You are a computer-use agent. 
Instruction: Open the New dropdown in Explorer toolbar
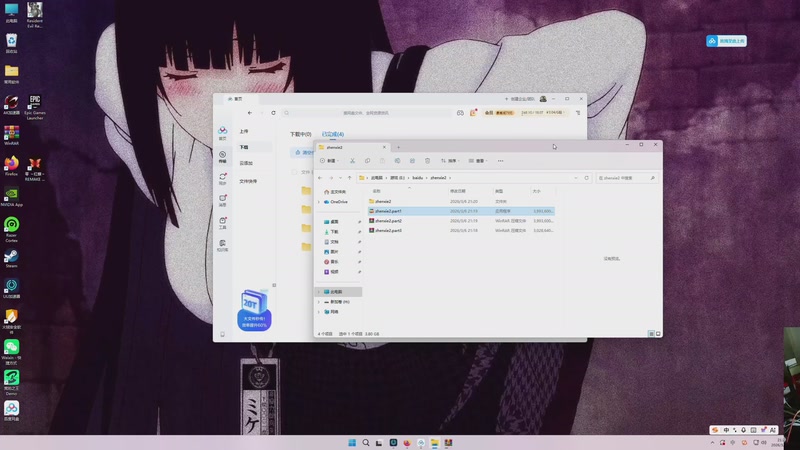(330, 161)
